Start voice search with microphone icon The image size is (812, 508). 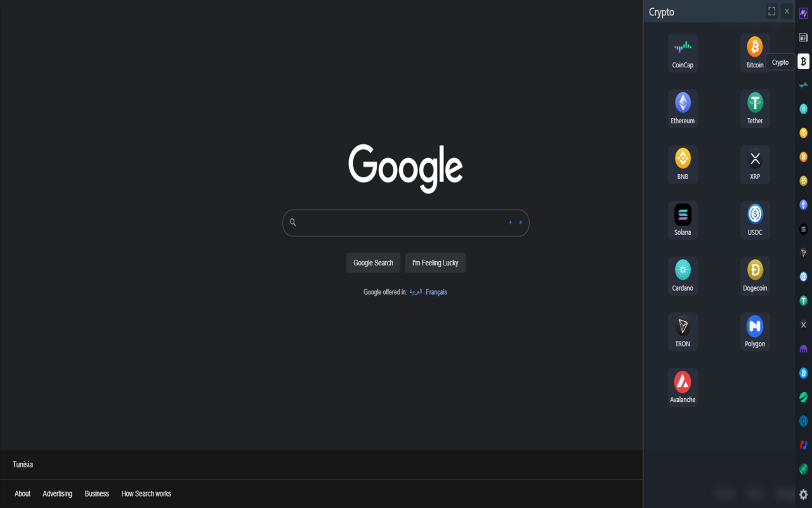[510, 222]
